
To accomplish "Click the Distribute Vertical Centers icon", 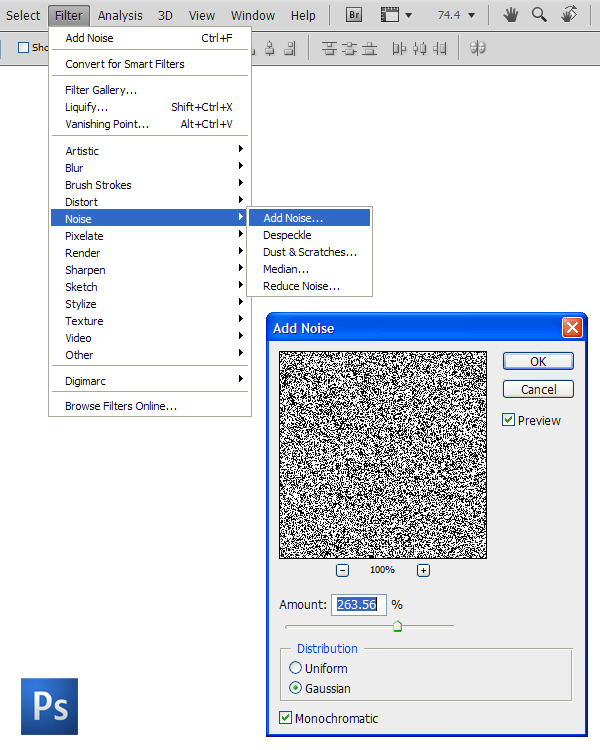I will (x=349, y=48).
